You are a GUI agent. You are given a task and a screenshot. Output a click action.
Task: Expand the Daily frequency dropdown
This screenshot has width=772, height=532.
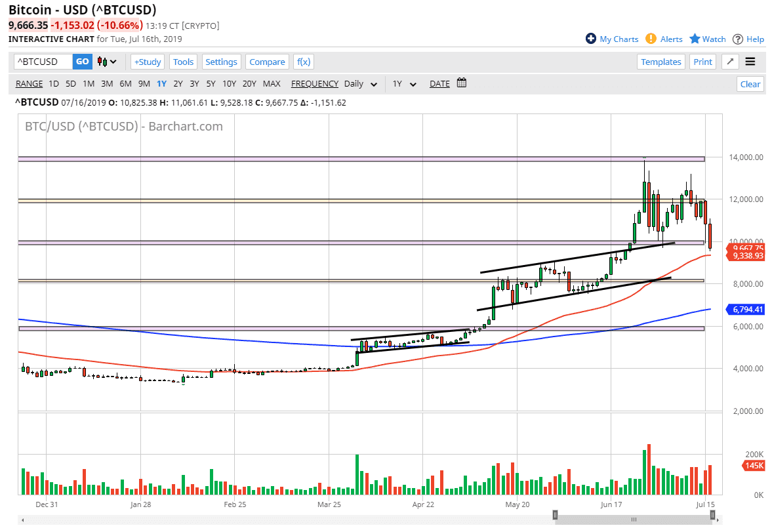(x=374, y=84)
